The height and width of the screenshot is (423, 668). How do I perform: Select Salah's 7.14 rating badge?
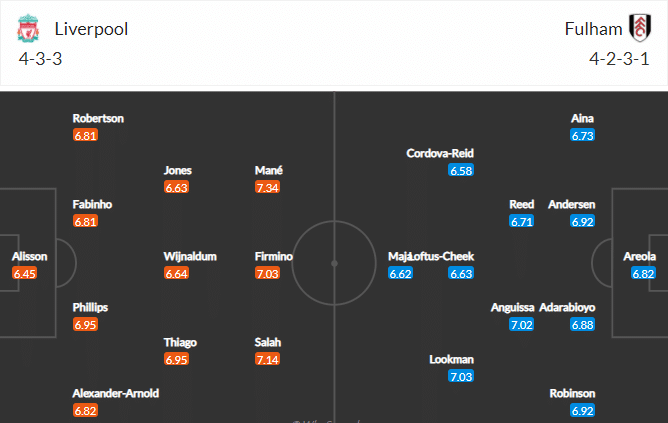click(268, 360)
